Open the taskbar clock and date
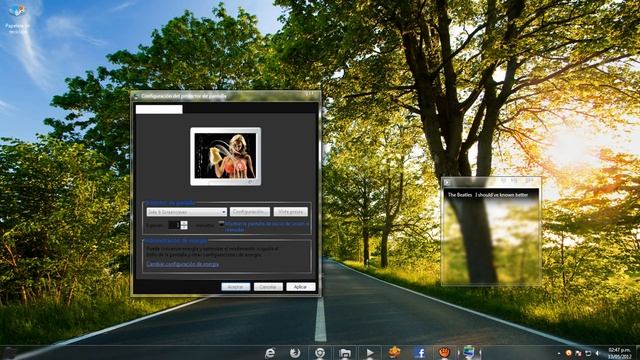Screen dimensions: 640x360 click(619, 353)
